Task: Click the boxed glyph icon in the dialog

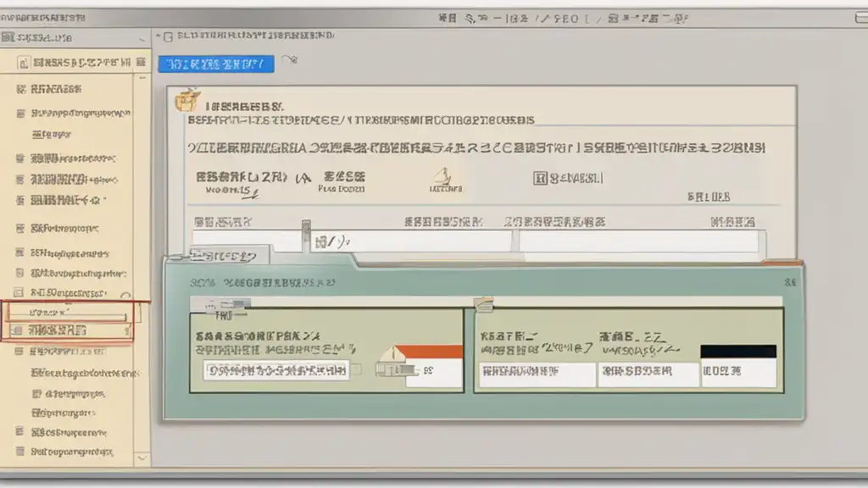Action: coord(540,178)
